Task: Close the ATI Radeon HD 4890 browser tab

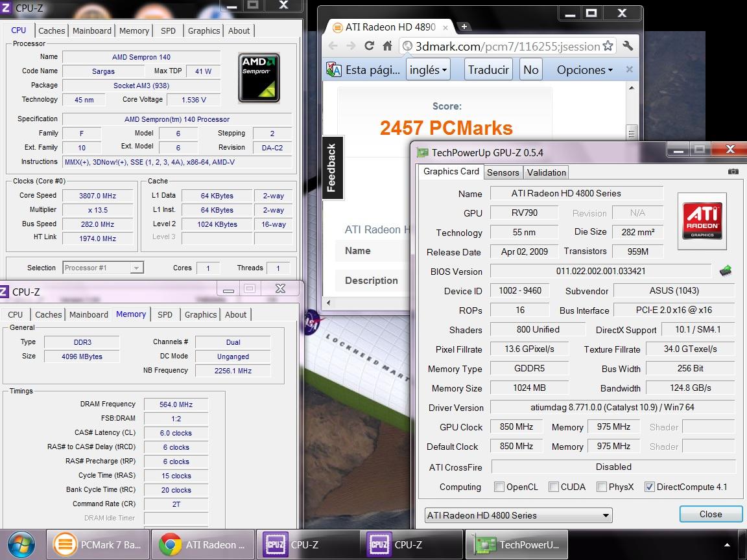Action: pos(445,28)
